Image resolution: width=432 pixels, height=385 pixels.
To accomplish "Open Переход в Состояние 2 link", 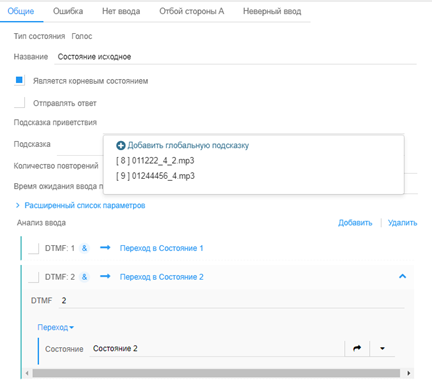I will click(x=162, y=277).
